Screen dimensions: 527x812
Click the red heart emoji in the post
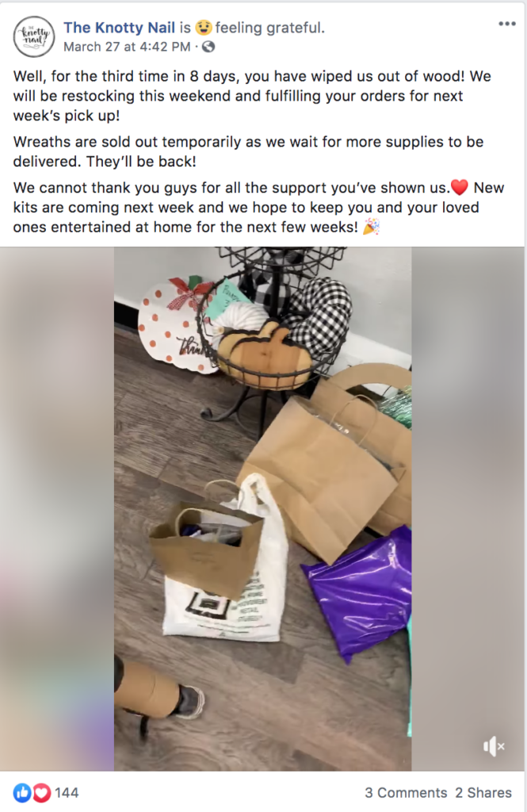[x=459, y=187]
